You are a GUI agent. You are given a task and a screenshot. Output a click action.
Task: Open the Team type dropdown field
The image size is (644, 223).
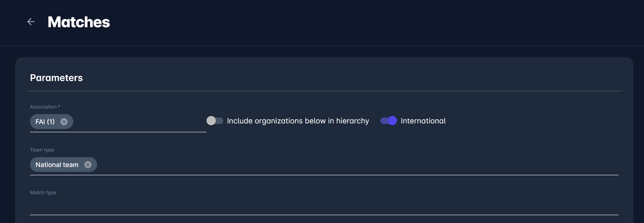point(340,165)
